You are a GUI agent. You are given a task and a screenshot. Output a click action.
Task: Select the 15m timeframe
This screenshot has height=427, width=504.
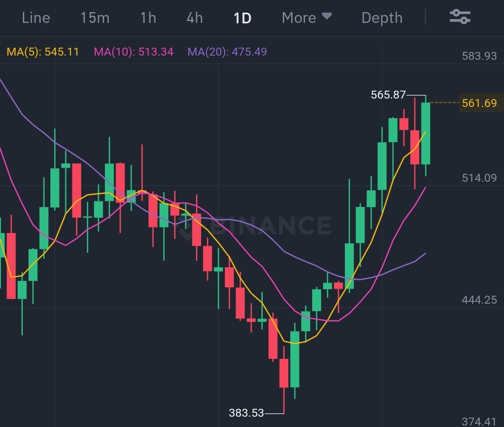(95, 18)
